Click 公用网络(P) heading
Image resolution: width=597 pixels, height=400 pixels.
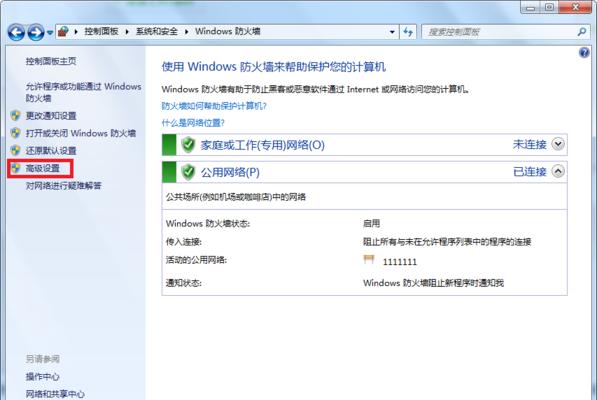pos(230,172)
